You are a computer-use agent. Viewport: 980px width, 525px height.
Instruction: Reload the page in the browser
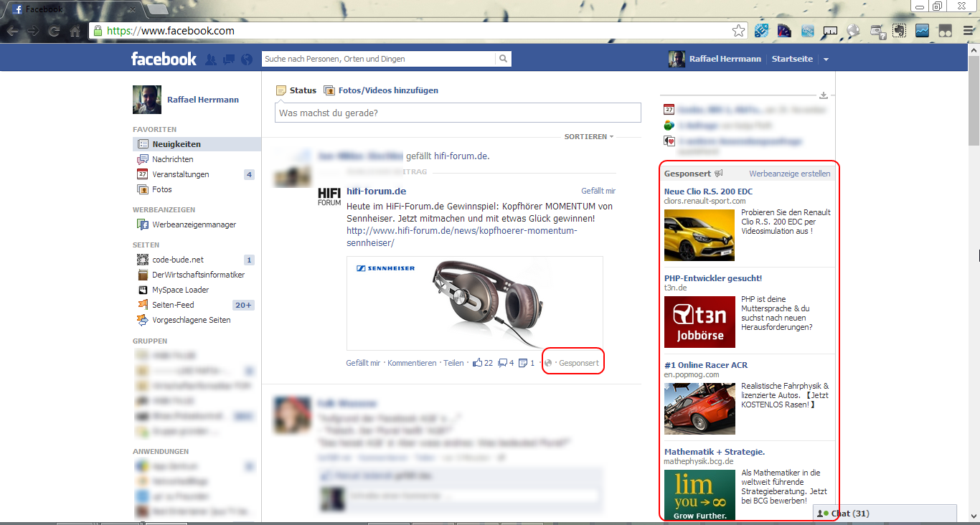click(53, 32)
